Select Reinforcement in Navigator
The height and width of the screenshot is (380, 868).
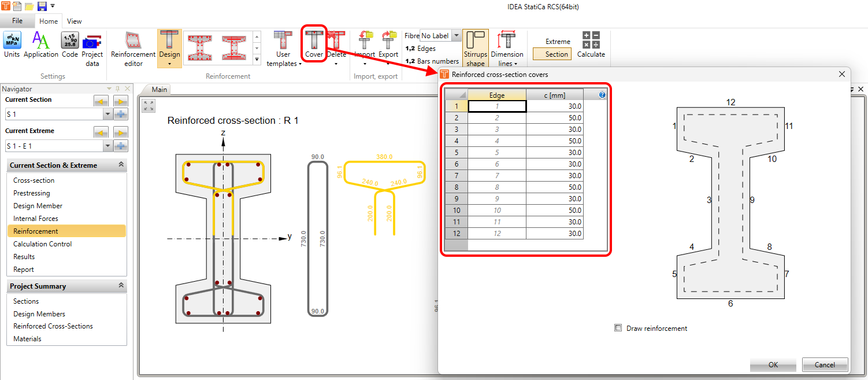click(x=66, y=231)
